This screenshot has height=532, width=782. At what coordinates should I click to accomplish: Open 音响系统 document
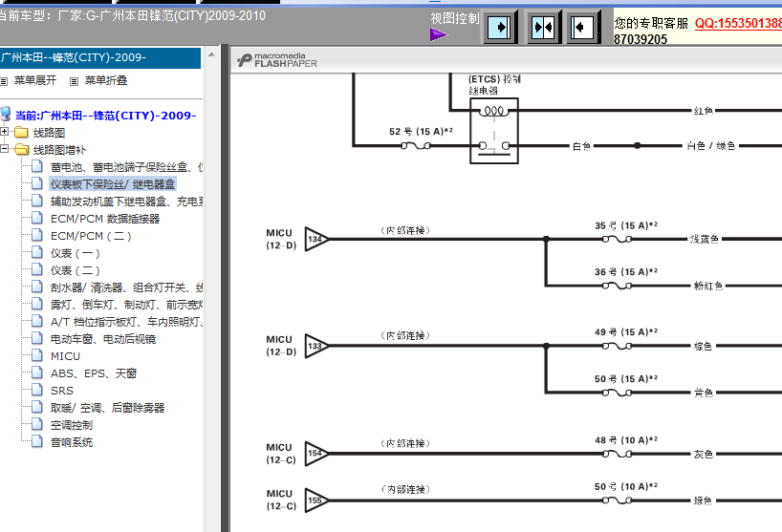(x=72, y=442)
